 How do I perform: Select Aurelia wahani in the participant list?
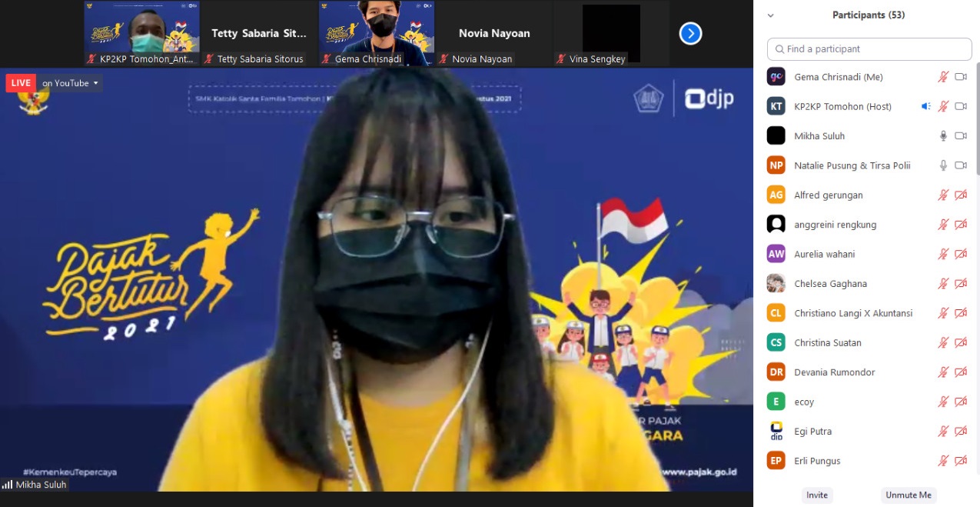pyautogui.click(x=824, y=255)
